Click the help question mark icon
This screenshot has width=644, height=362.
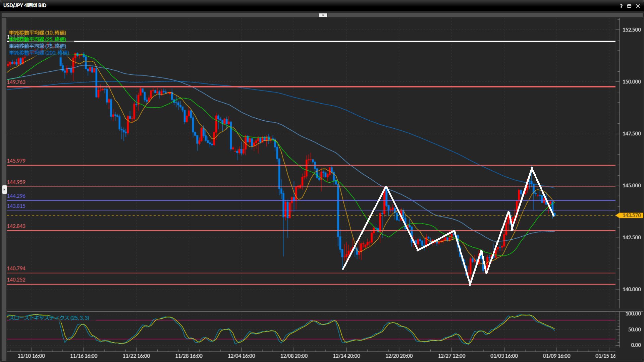[621, 6]
